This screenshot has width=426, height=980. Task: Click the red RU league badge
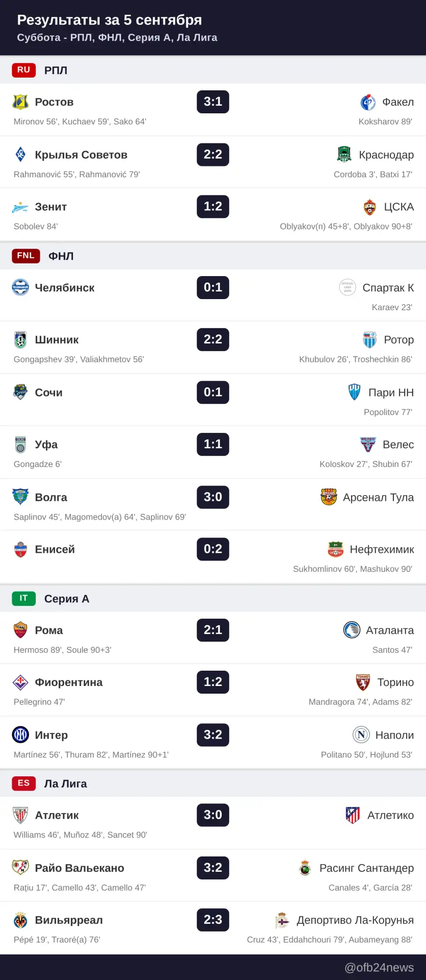pyautogui.click(x=24, y=70)
